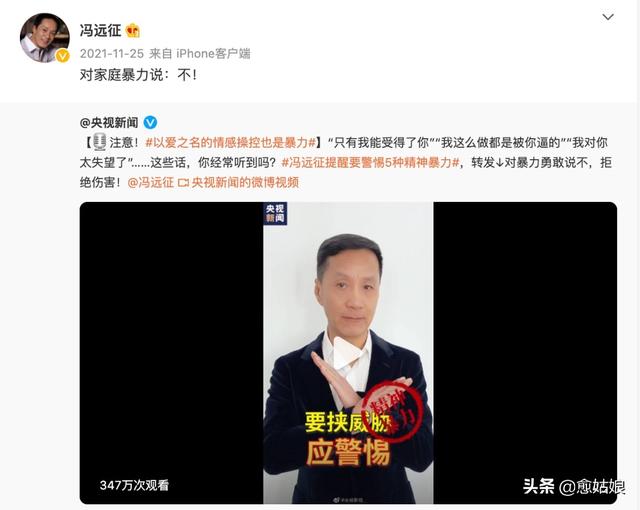Click the gold verified badge on avatar
The width and height of the screenshot is (640, 510).
[62, 55]
